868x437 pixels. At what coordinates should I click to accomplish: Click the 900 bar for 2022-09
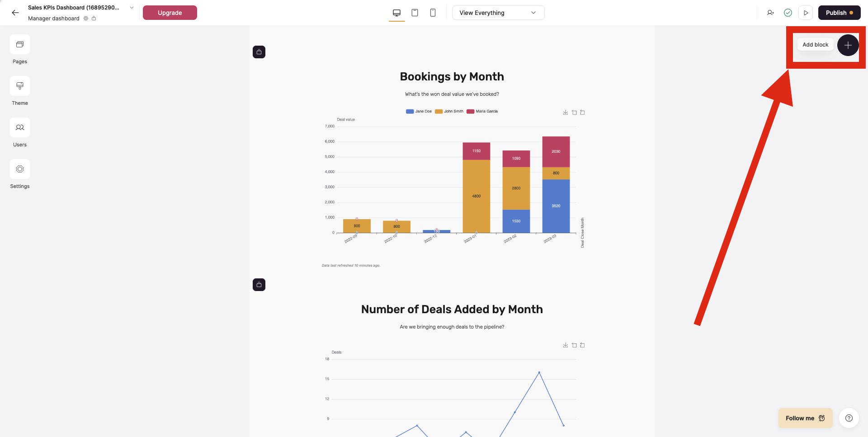[x=357, y=226]
